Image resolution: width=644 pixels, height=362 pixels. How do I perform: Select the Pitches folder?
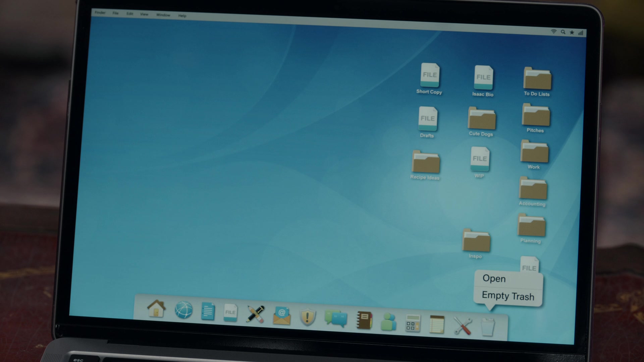click(536, 118)
